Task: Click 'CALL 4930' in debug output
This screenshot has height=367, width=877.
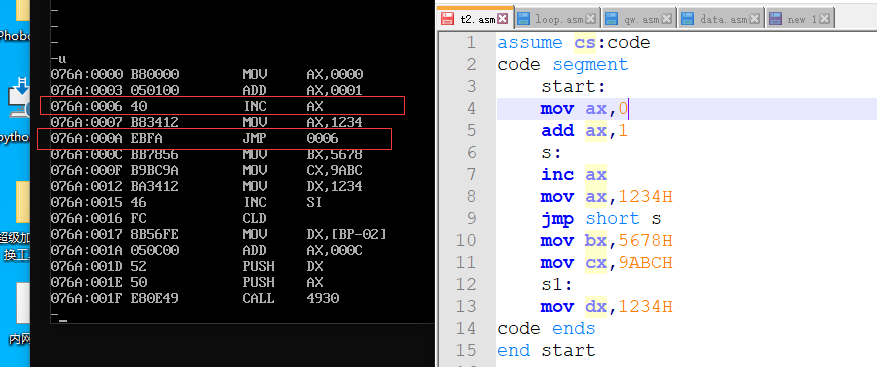Action: [x=290, y=298]
